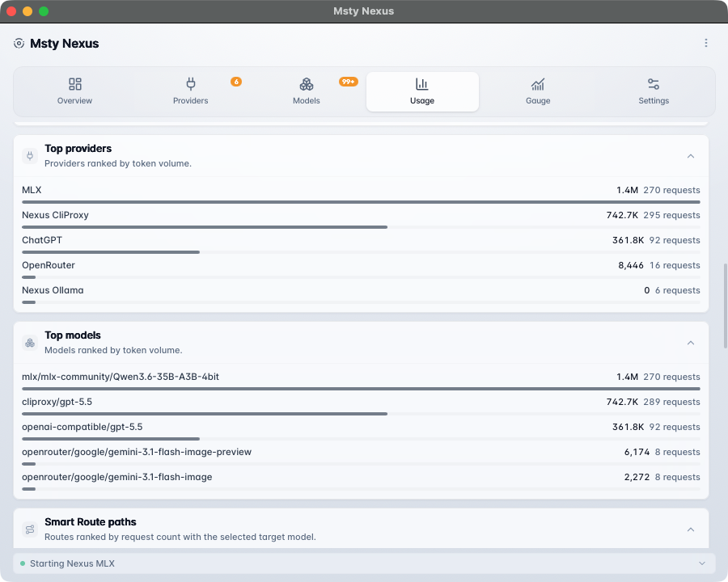This screenshot has width=728, height=582.
Task: Click the 16 requests count for OpenRouter
Action: click(x=675, y=265)
